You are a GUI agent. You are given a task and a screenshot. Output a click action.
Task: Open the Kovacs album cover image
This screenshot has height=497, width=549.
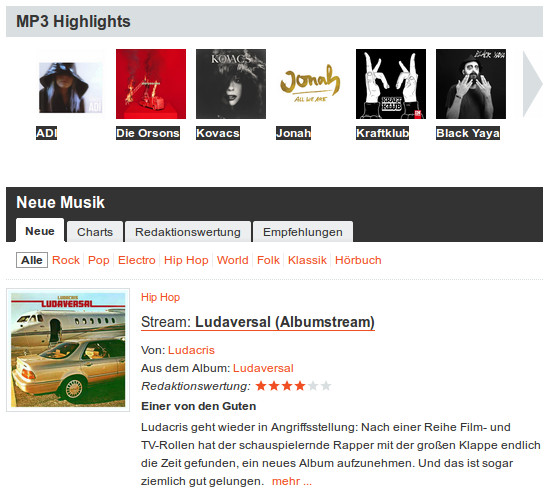[231, 84]
